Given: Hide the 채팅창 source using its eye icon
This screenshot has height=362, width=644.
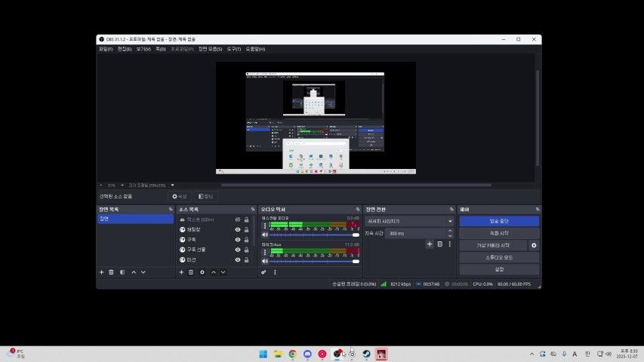Looking at the screenshot, I should pyautogui.click(x=237, y=229).
